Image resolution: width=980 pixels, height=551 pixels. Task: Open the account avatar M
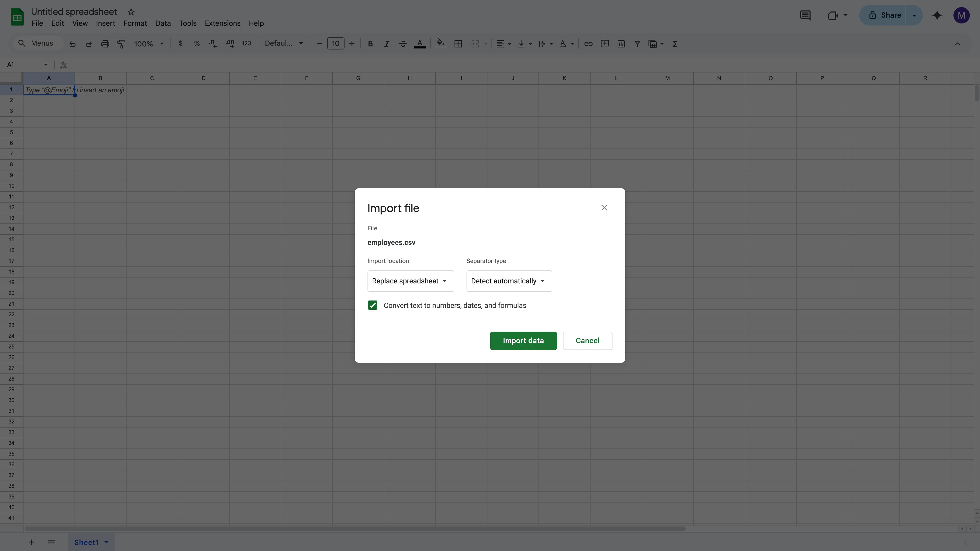[961, 15]
